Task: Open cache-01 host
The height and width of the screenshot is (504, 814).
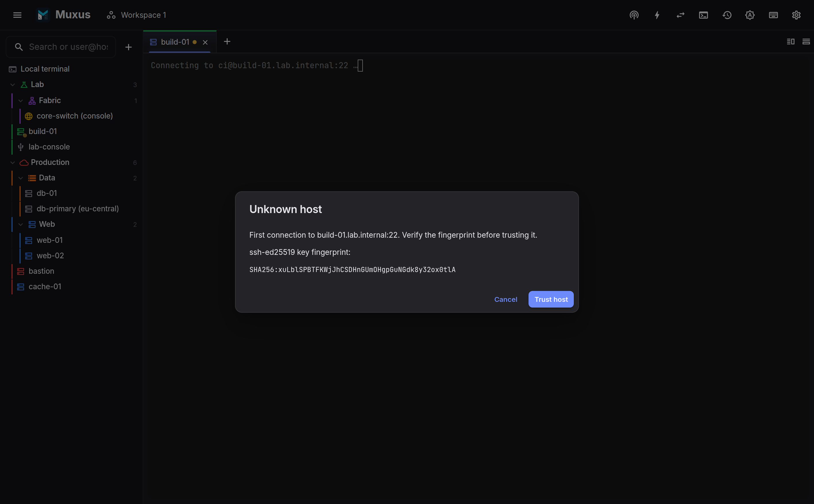Action: click(45, 287)
